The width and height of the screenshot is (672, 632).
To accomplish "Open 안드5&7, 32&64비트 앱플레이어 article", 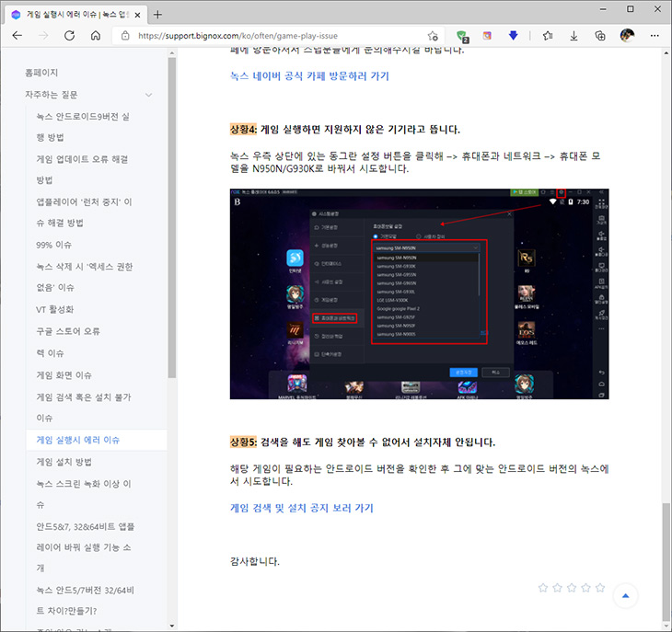I will point(85,547).
